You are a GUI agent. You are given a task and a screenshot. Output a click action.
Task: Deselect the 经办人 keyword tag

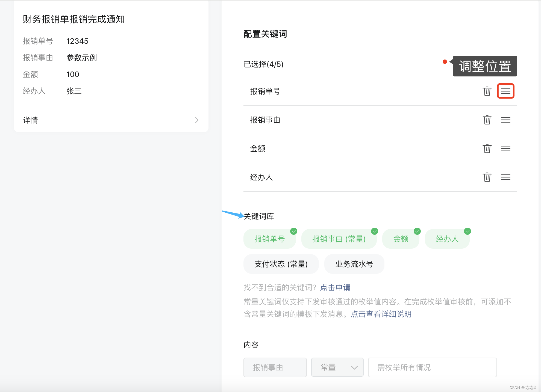click(x=447, y=239)
